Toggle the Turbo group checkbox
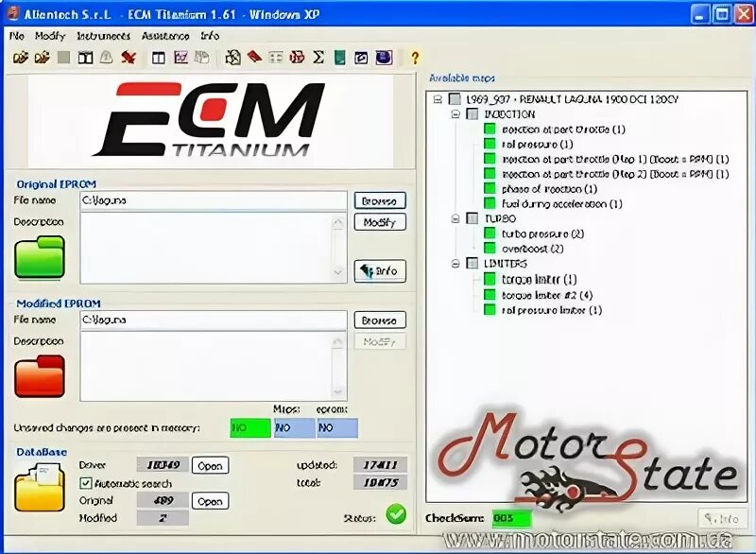756x554 pixels. coord(472,218)
